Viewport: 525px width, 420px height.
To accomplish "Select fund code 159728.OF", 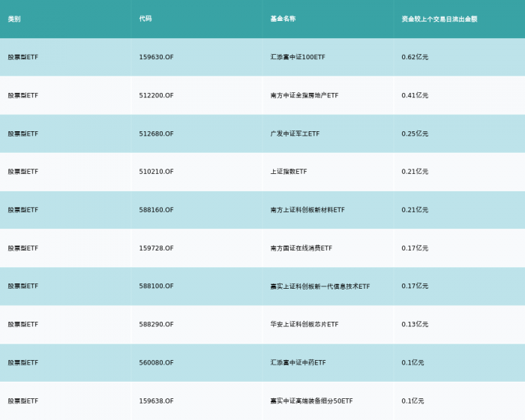I will pos(156,248).
